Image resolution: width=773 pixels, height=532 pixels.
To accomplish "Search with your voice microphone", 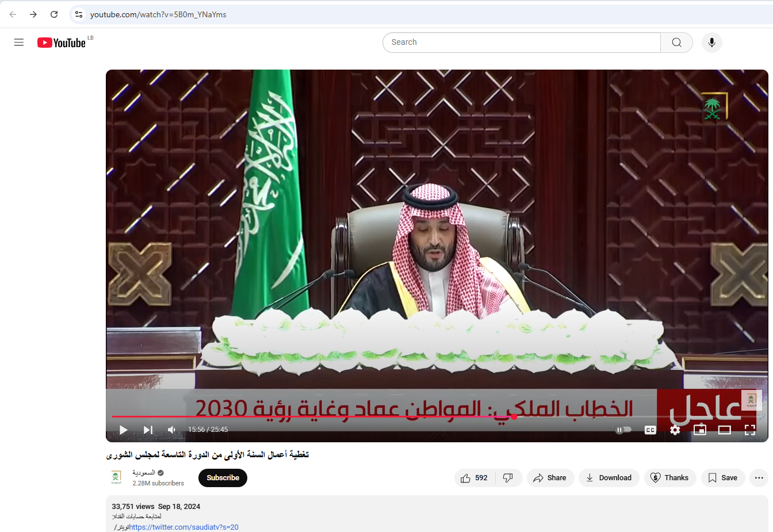I will [x=711, y=43].
